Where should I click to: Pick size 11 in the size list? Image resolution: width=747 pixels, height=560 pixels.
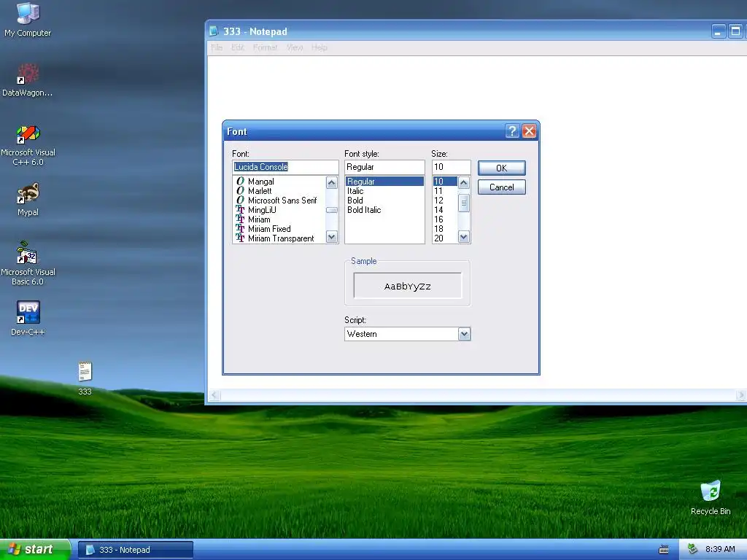(445, 191)
